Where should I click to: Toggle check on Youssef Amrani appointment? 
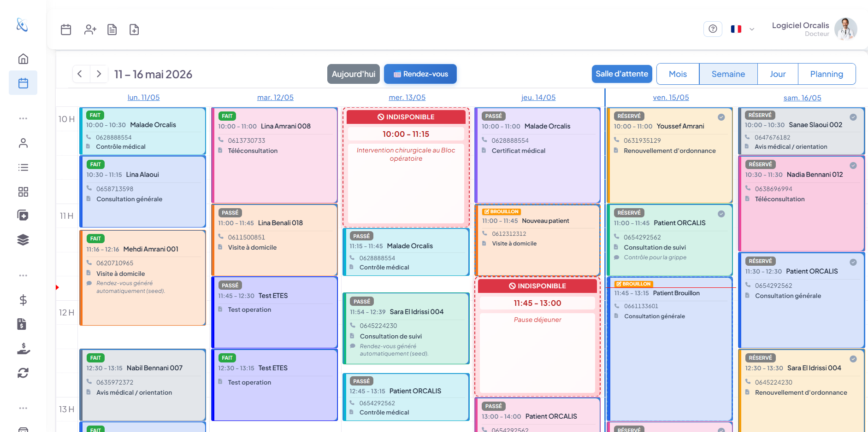721,117
